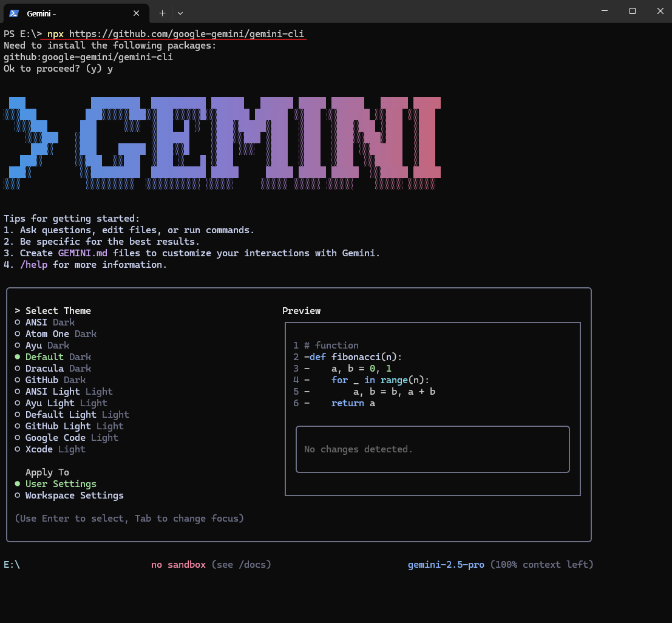Select the GitHub Light theme
Image resolution: width=672 pixels, height=623 pixels.
click(69, 427)
